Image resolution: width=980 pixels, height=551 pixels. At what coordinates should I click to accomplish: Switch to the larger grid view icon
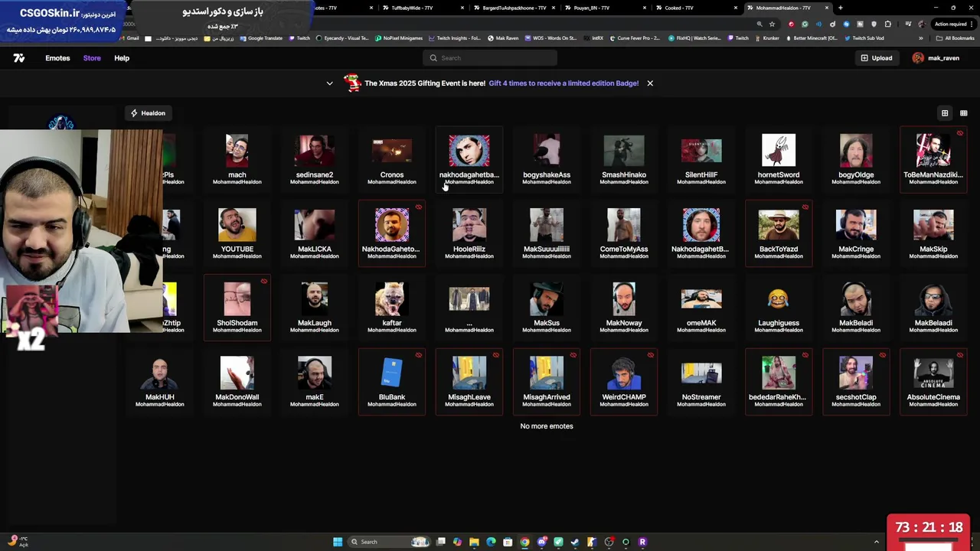point(945,113)
